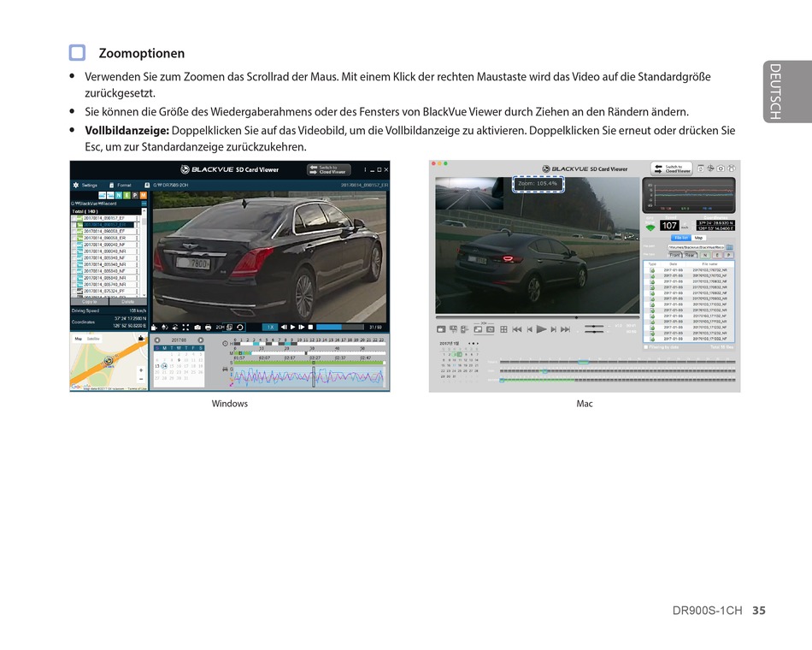
Task: Enable Filtering by date checkbox in Mac viewer
Action: 646,347
